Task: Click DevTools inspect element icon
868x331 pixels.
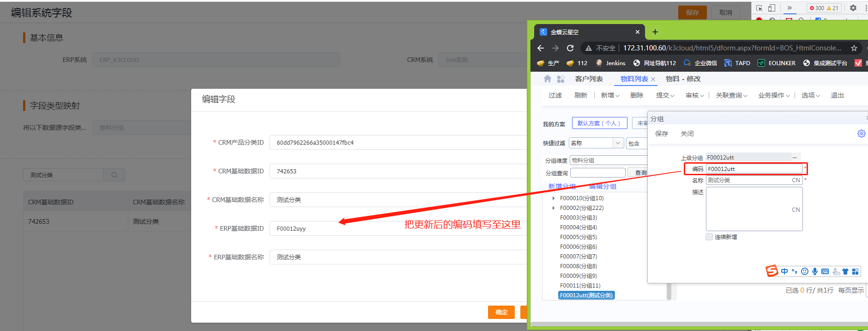Action: pos(759,8)
